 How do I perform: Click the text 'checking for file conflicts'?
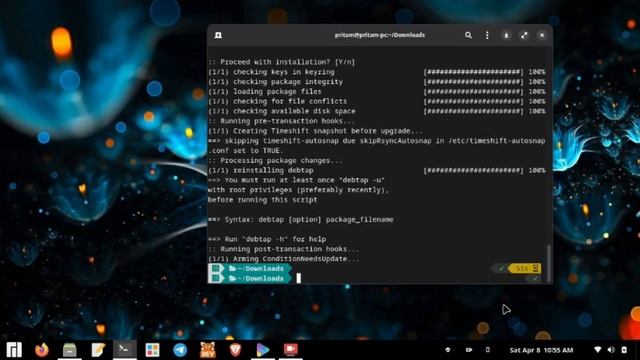click(x=290, y=101)
